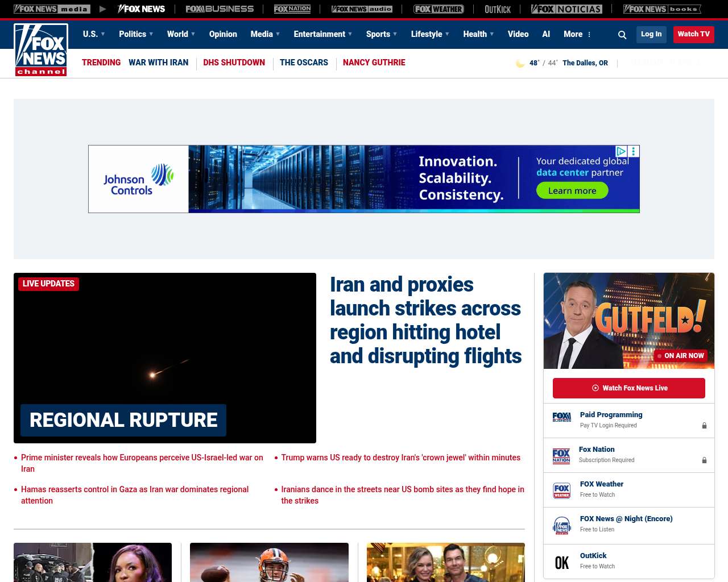
Task: Open the couple photo story thumbnail
Action: pos(446,562)
